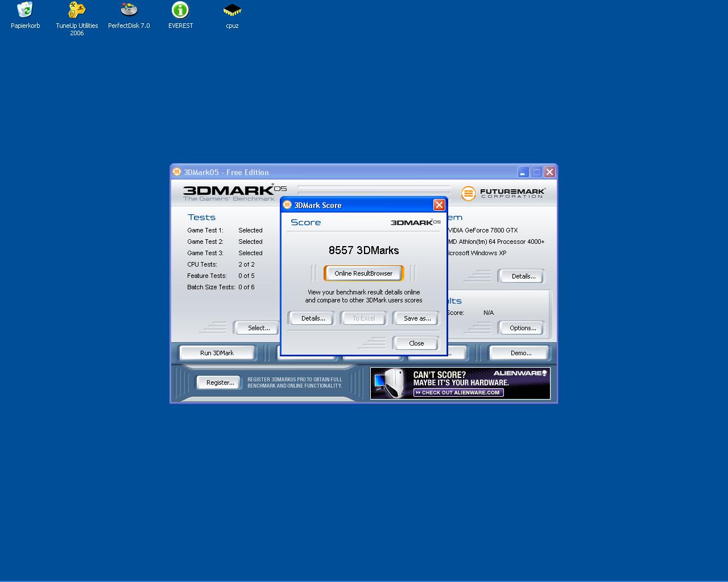Click Check Out Alienware.com link
Screen dimensions: 728x582
pyautogui.click(x=458, y=392)
